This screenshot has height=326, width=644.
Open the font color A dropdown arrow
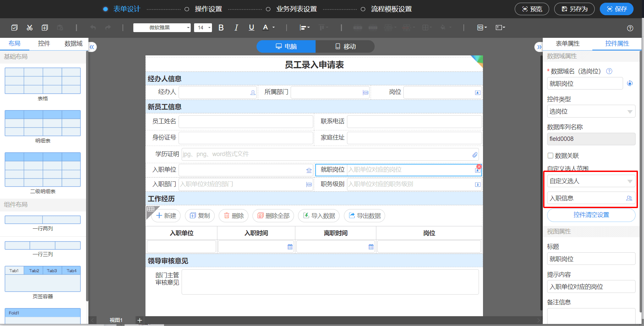point(273,27)
